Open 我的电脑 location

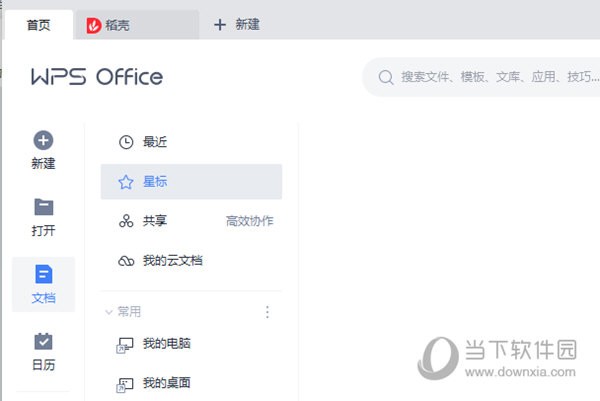coord(191,344)
